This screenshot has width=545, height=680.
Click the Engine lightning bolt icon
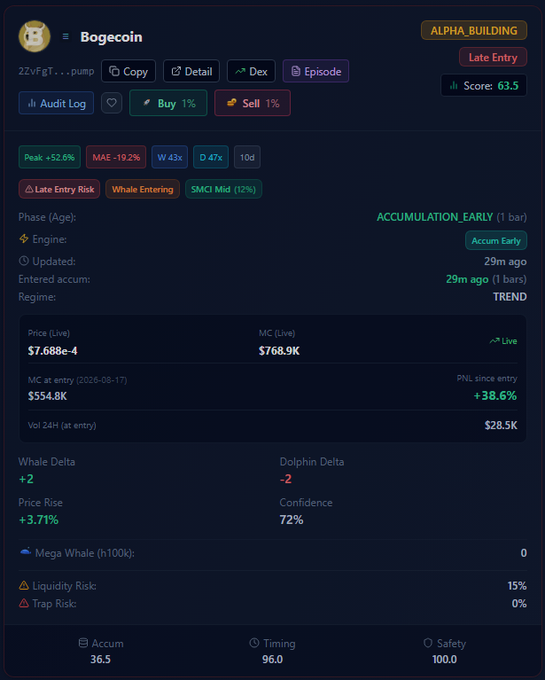click(x=24, y=239)
